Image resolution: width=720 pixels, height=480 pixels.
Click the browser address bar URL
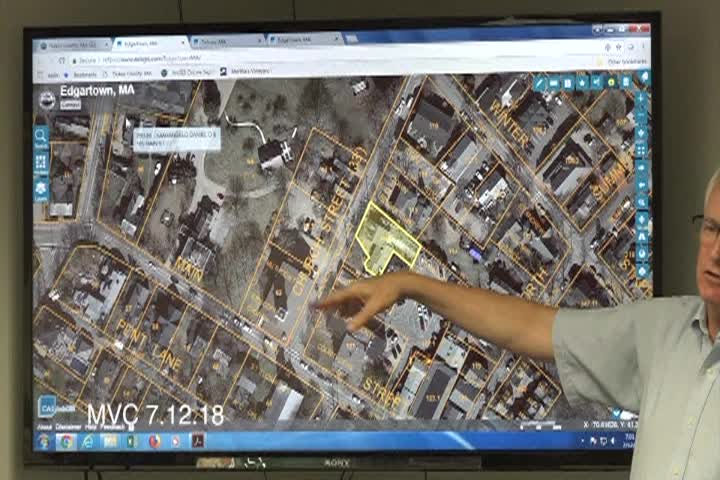tap(152, 59)
